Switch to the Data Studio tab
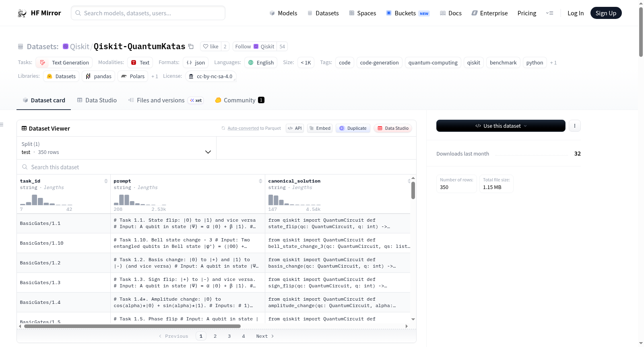The width and height of the screenshot is (644, 347). [97, 100]
